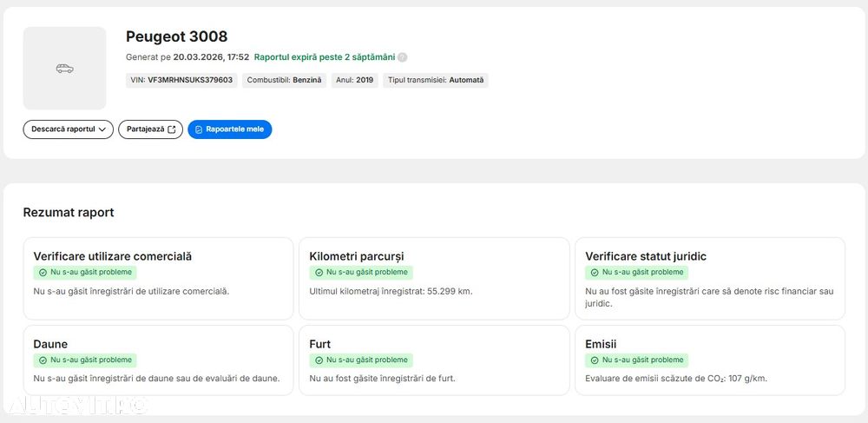Open the Furt card heading
The image size is (868, 423).
click(x=320, y=344)
